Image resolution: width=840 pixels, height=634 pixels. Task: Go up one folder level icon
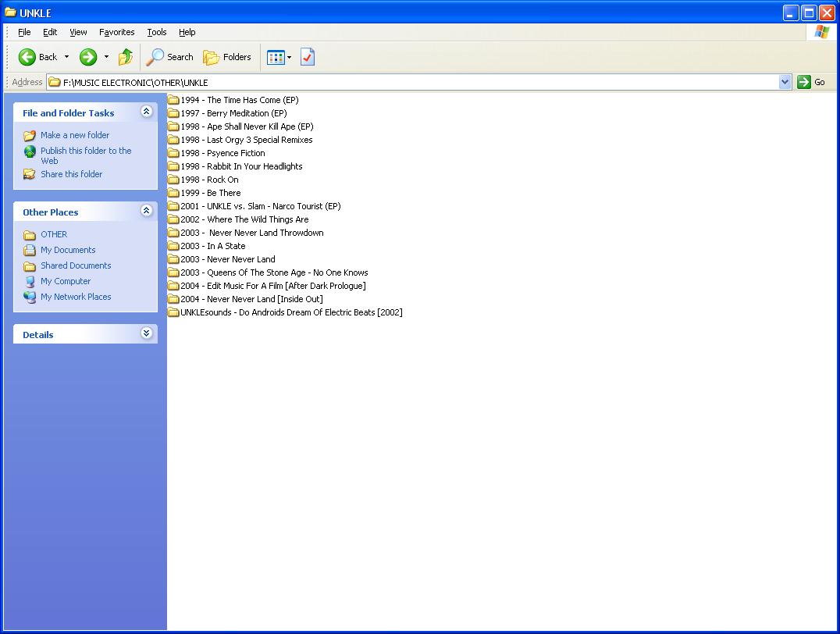[x=126, y=57]
